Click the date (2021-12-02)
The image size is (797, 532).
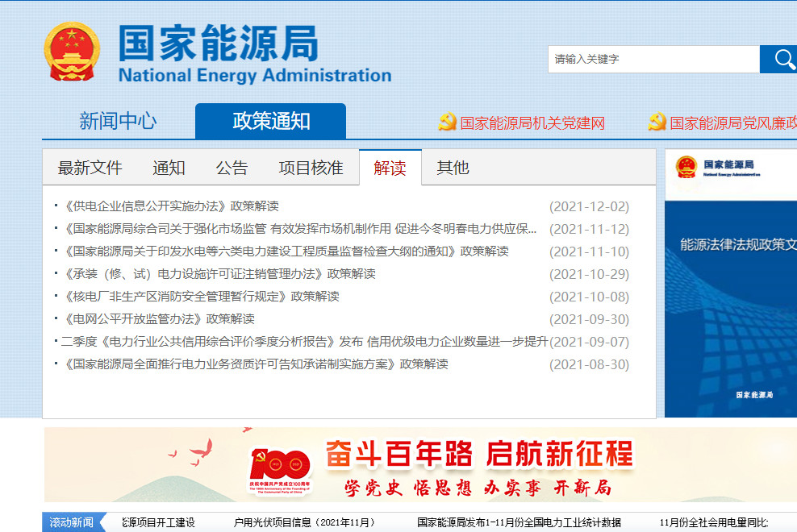click(x=589, y=207)
